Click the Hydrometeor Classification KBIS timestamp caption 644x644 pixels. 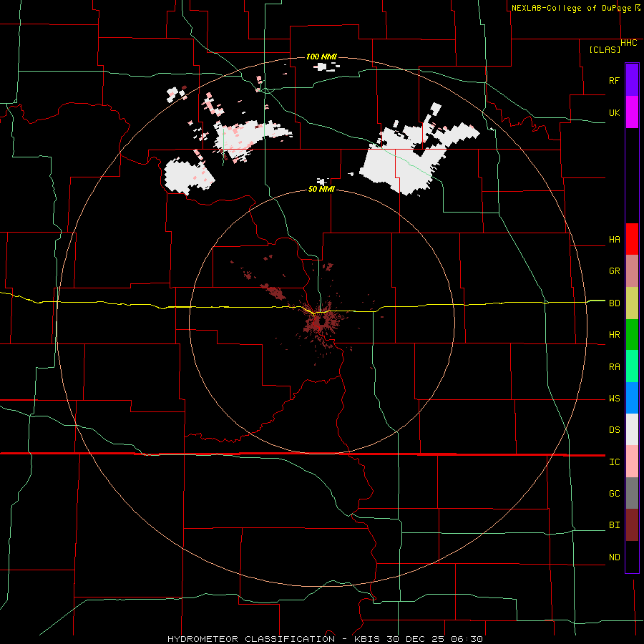click(325, 639)
